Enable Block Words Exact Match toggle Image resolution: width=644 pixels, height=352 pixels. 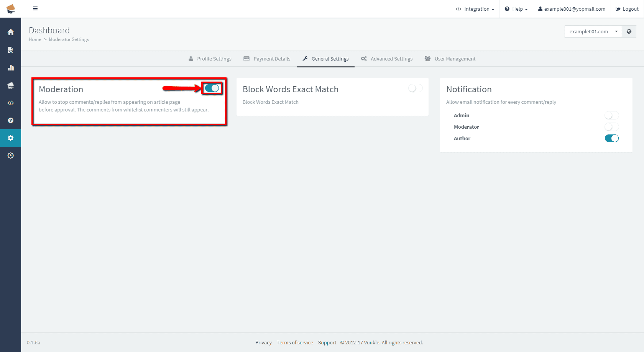[x=415, y=88]
